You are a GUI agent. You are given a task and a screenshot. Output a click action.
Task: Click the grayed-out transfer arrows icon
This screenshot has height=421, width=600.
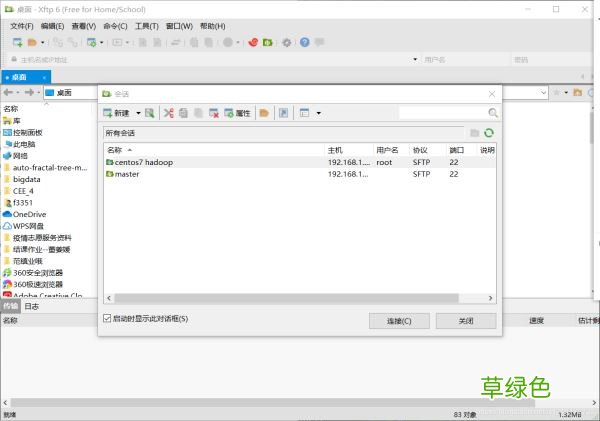(x=176, y=42)
